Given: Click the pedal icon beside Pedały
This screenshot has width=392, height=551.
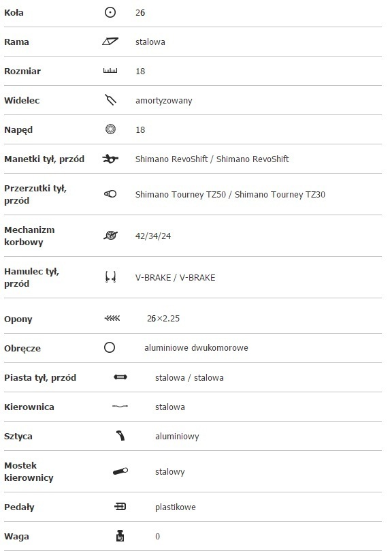Looking at the screenshot, I should coord(120,506).
